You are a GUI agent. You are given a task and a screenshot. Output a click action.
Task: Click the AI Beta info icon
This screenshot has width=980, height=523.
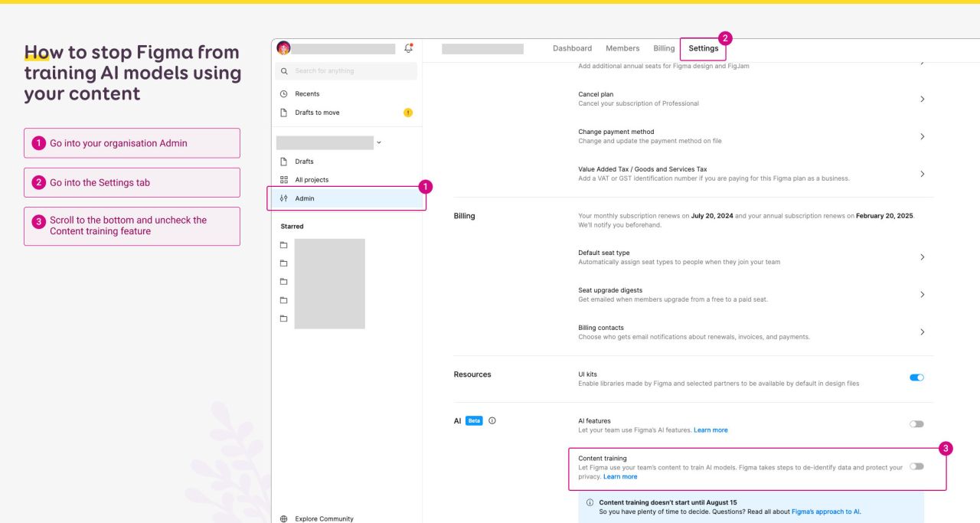coord(491,420)
